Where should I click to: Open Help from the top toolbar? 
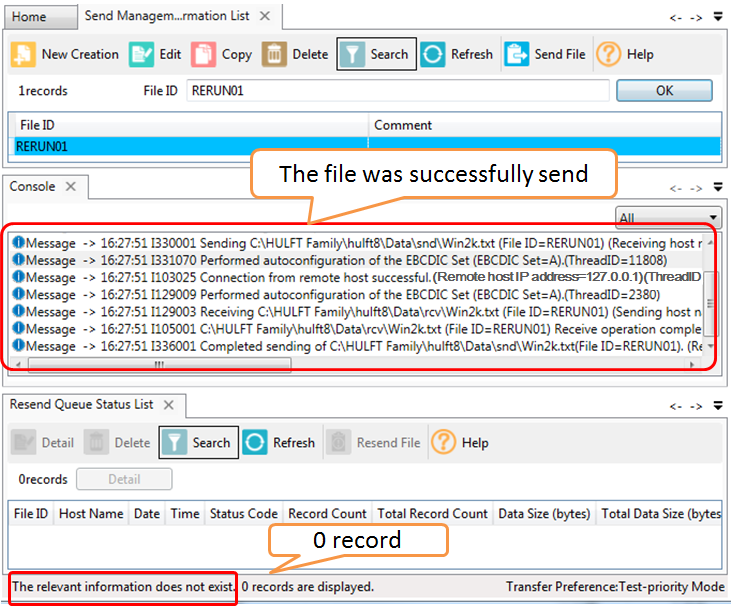[x=608, y=55]
